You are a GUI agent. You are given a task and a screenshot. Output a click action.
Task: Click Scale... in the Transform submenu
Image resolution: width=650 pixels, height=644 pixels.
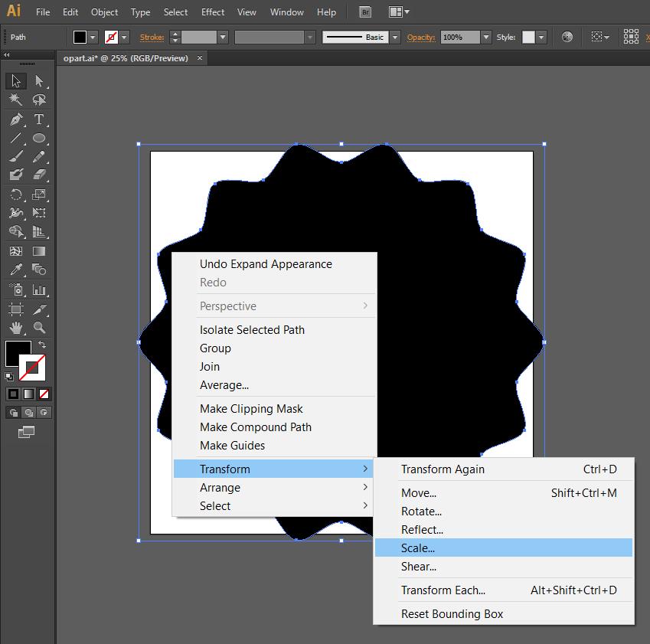pos(418,548)
